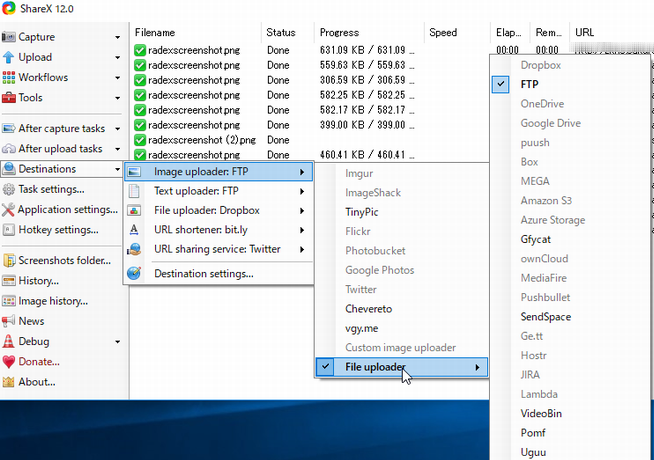Click the URL shortener letter icon

[x=134, y=230]
